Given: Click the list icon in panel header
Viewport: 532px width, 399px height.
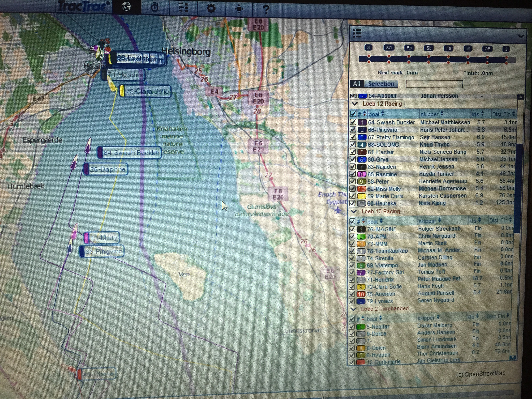Looking at the screenshot, I should click(357, 33).
